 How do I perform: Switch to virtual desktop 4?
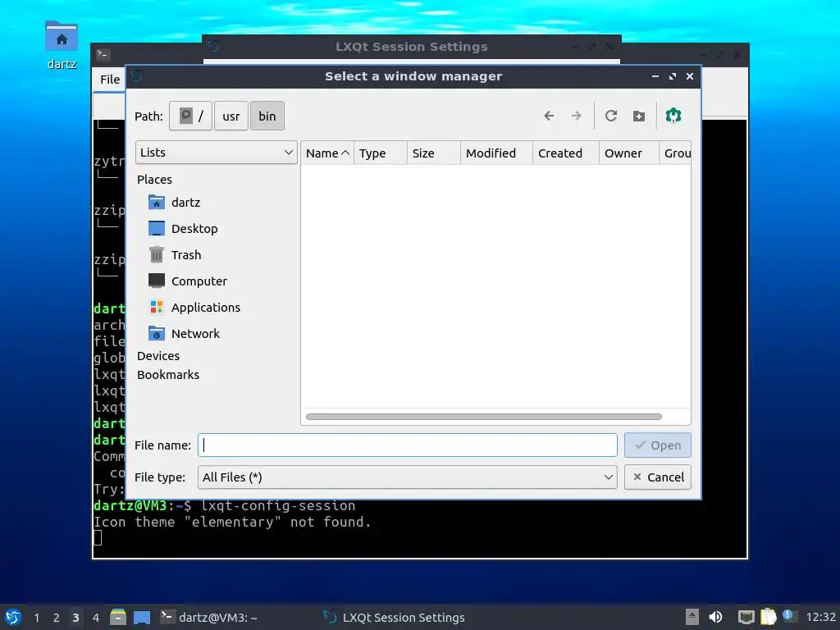(95, 618)
